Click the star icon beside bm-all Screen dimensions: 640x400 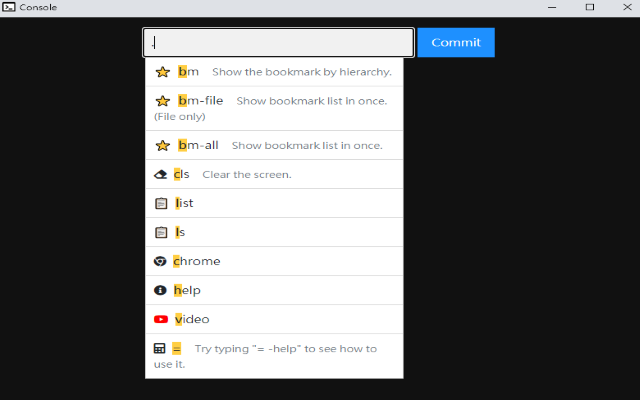click(162, 145)
